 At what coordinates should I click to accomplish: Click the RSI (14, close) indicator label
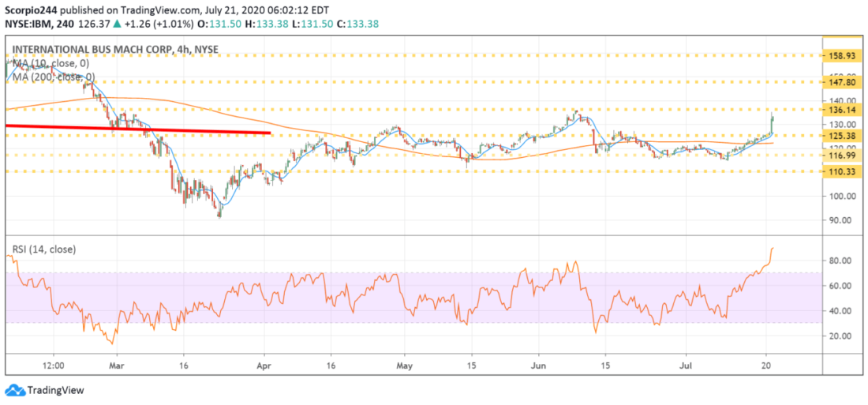tap(43, 249)
